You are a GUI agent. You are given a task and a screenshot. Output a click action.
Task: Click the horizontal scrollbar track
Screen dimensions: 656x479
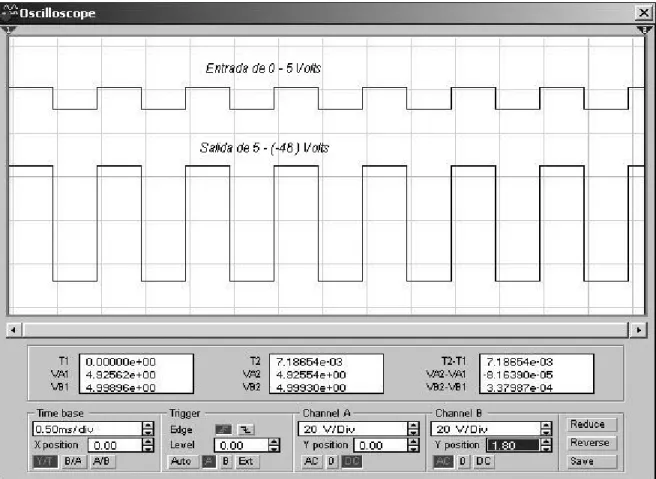click(x=325, y=330)
